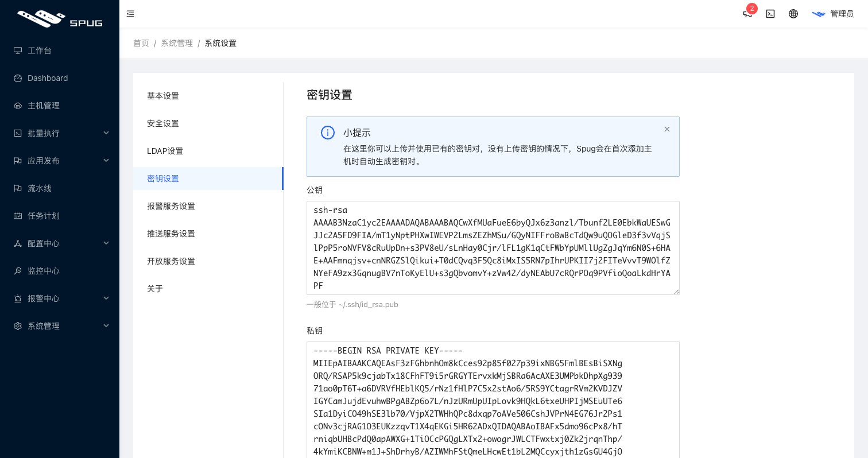Switch to 基本设置 tab

(208, 96)
